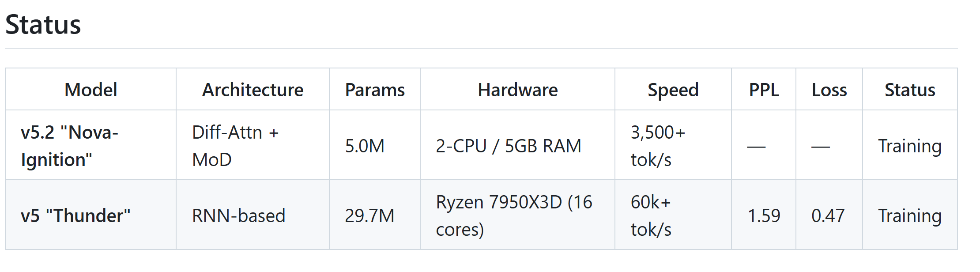Click the Status column header in table
The height and width of the screenshot is (272, 980).
click(910, 90)
